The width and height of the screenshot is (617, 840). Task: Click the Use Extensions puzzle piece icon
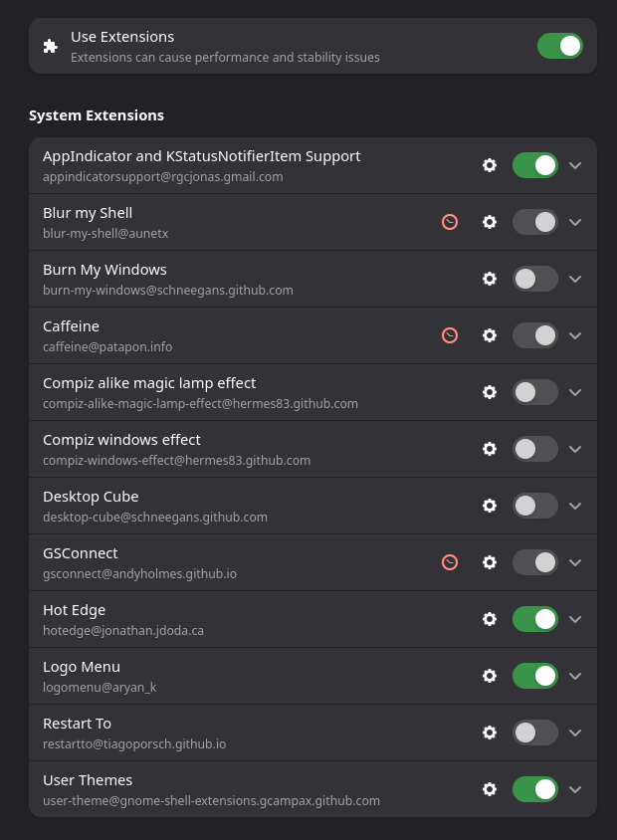tap(51, 46)
